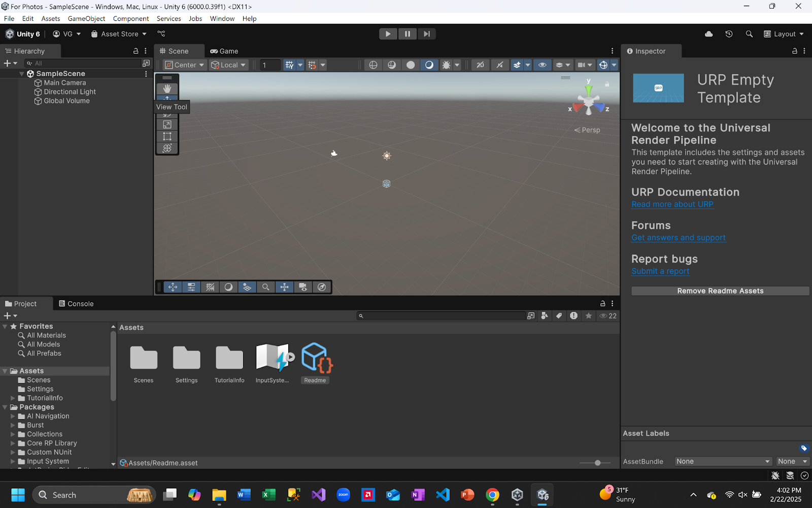The image size is (812, 508).
Task: Click the Zoom magnifier in bottom Scene overlay
Action: tap(265, 287)
